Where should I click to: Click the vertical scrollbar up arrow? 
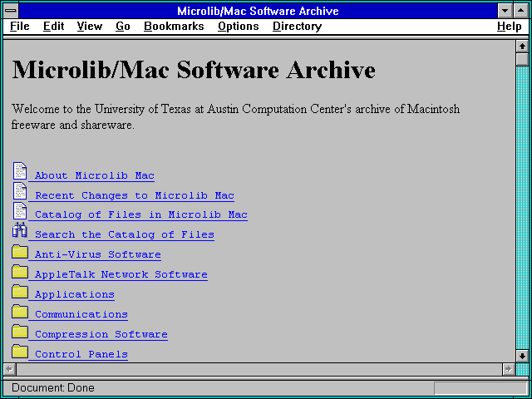(x=522, y=47)
